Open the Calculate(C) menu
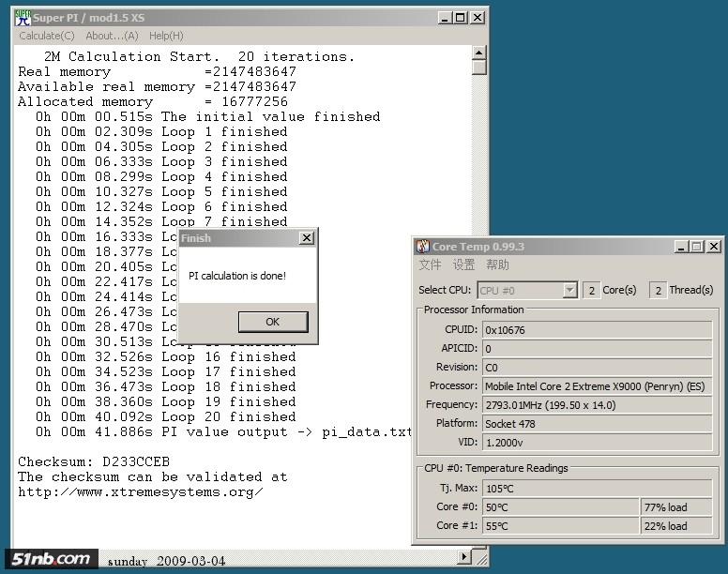The image size is (728, 574). click(x=46, y=36)
